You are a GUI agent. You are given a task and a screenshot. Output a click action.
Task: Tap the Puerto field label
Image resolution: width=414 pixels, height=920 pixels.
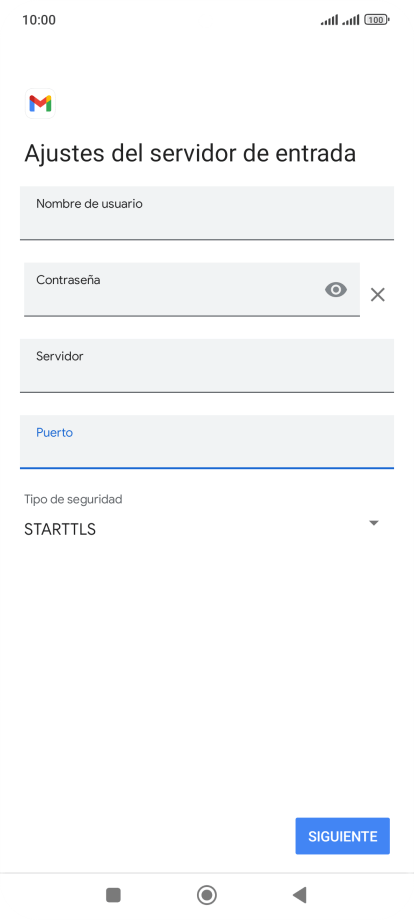pos(55,432)
